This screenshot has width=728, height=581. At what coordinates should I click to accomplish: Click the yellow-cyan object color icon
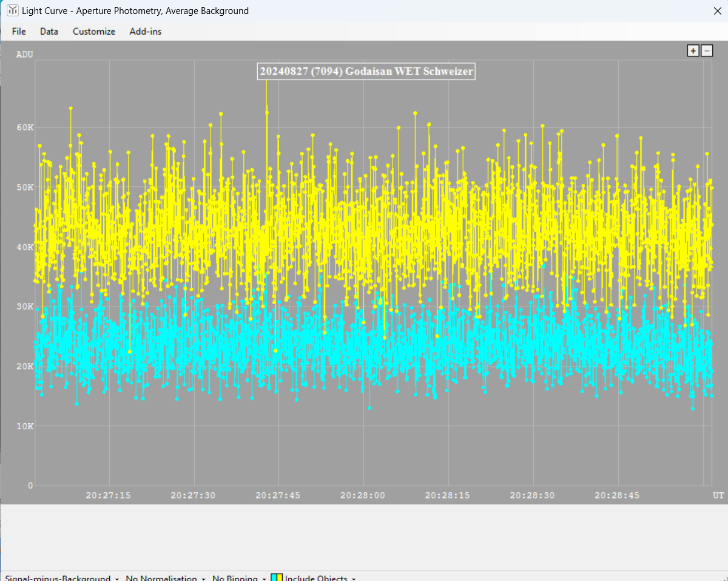click(x=277, y=577)
